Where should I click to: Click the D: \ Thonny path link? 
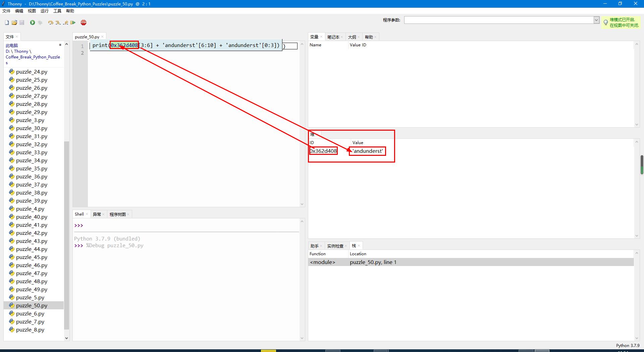point(18,51)
